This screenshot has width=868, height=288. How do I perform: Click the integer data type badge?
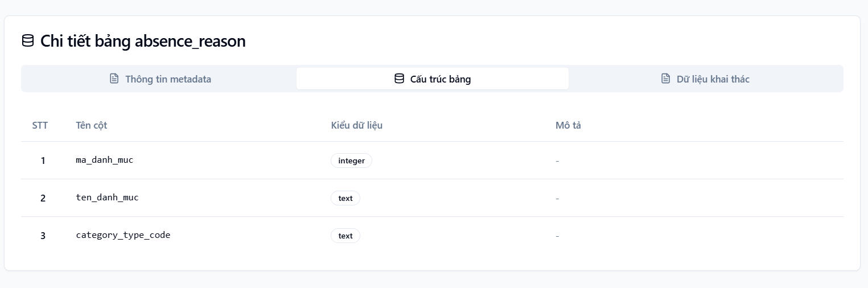(x=351, y=161)
